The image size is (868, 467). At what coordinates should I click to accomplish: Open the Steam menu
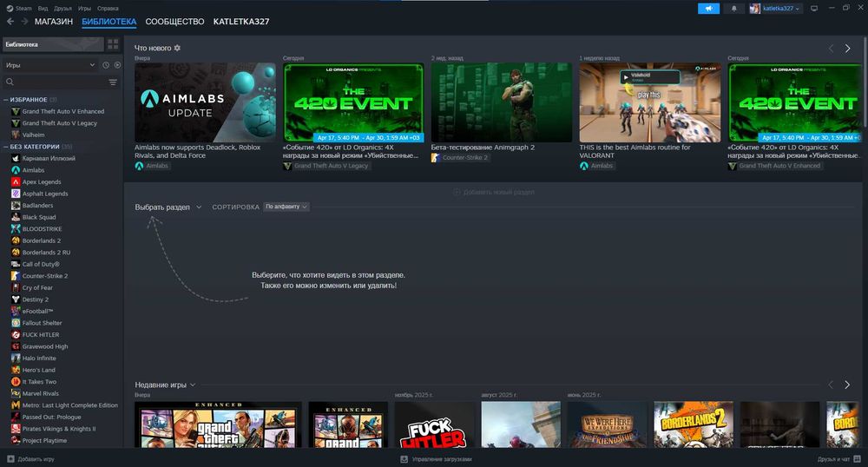coord(19,9)
